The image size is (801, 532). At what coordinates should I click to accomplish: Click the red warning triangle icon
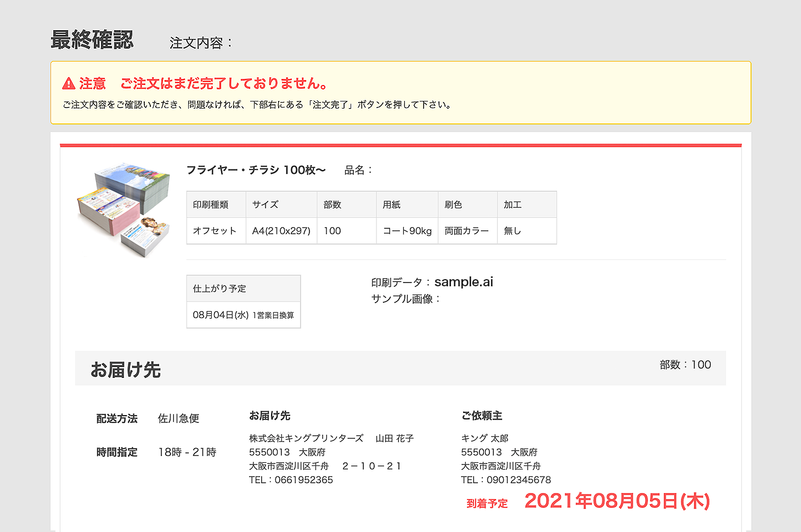click(68, 83)
